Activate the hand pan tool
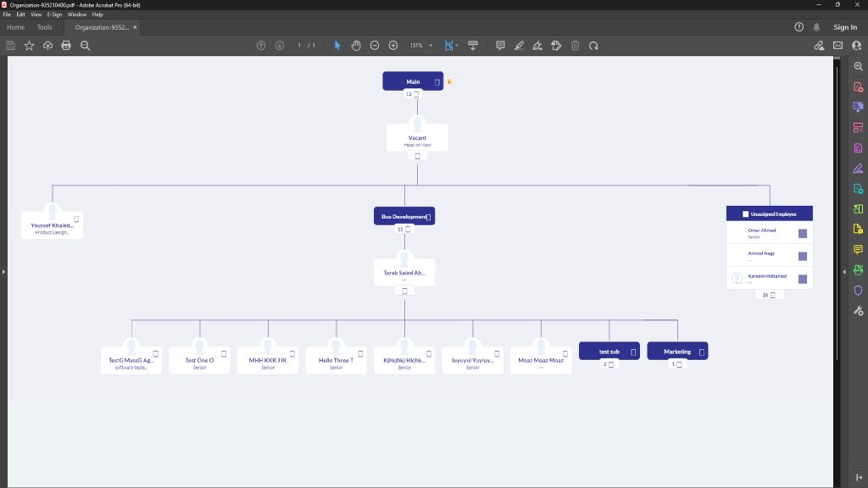Screen dimensions: 868x488 point(356,46)
